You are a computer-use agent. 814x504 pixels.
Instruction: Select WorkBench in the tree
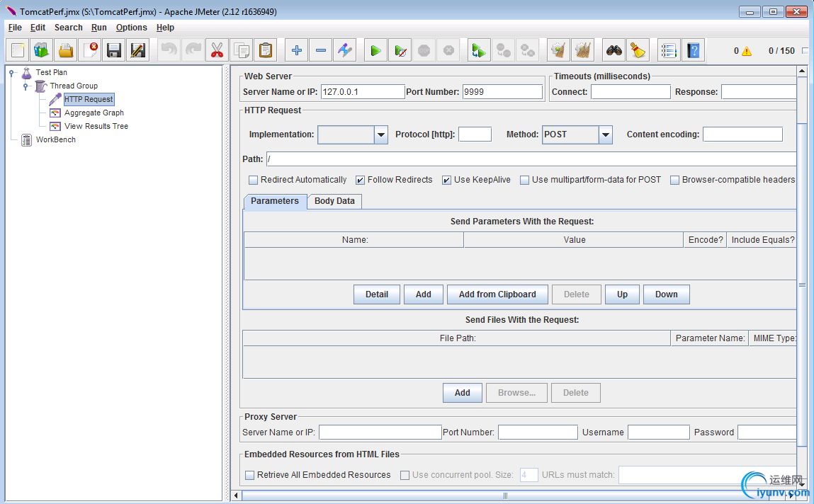[x=55, y=139]
